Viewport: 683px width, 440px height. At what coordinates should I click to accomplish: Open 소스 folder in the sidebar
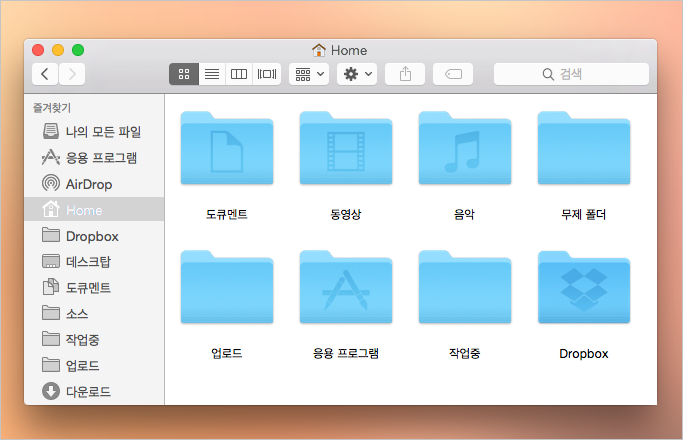[95, 313]
